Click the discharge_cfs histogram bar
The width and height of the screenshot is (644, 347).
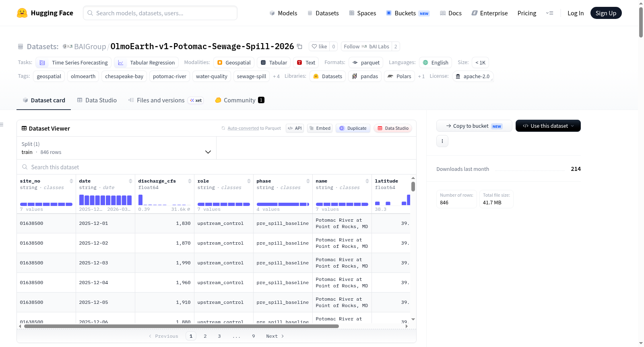pyautogui.click(x=140, y=200)
